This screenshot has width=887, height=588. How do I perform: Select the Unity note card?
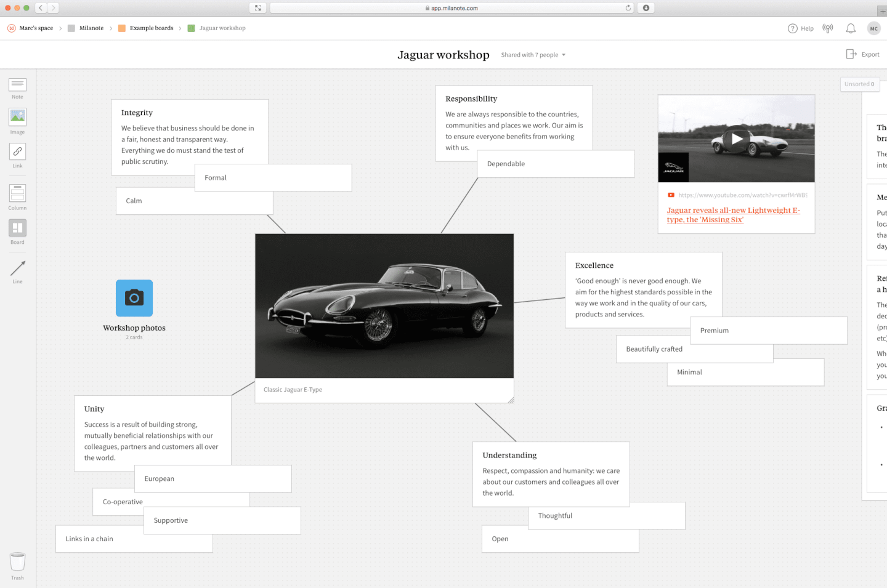[153, 433]
